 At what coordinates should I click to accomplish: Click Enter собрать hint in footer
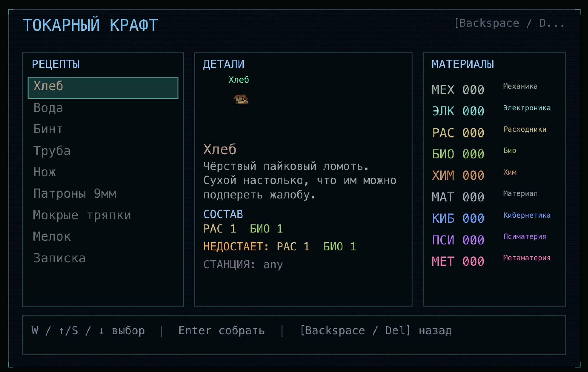[222, 331]
